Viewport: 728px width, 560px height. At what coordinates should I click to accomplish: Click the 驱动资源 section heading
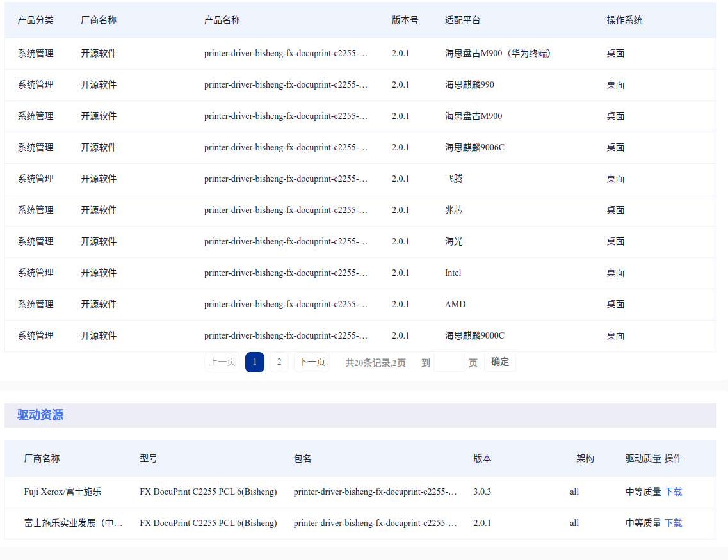click(x=40, y=415)
